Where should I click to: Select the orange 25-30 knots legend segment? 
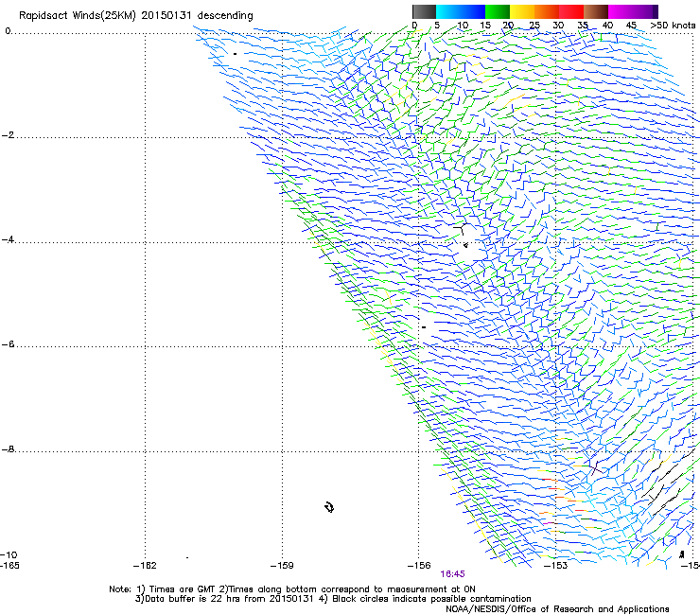(x=547, y=11)
